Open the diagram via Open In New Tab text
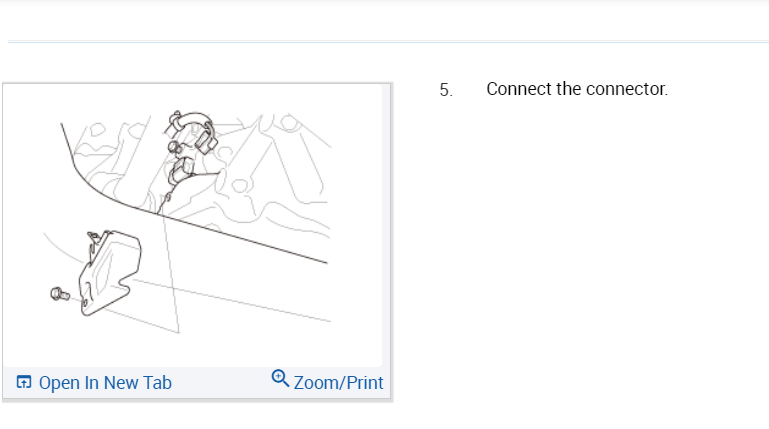This screenshot has width=769, height=429. point(105,383)
